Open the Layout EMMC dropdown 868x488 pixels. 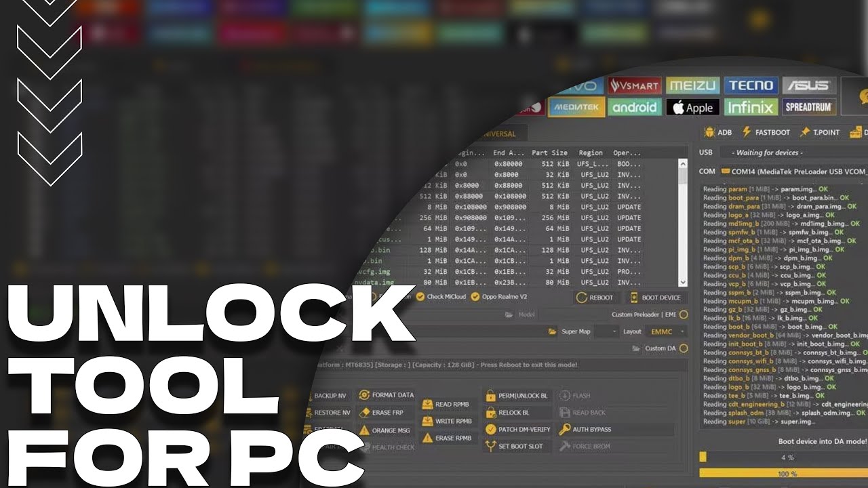(x=667, y=331)
